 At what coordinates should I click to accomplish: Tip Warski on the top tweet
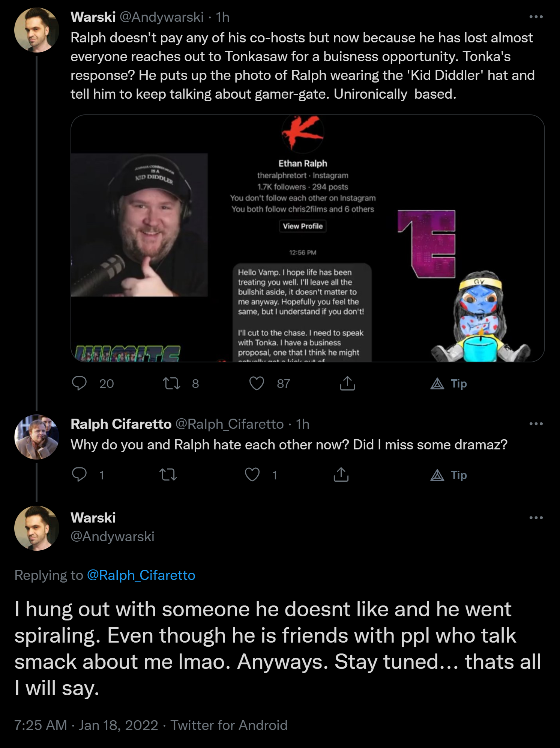pos(449,383)
